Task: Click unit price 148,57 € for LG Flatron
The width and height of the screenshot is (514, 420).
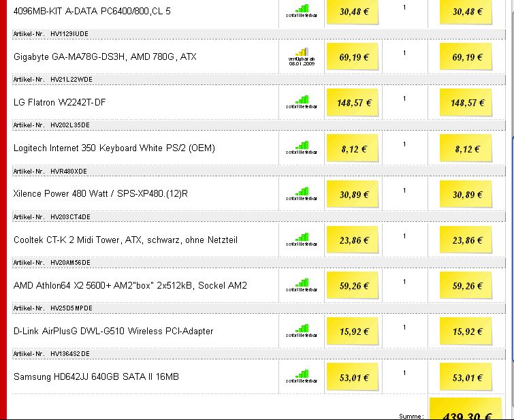Action: [x=353, y=103]
